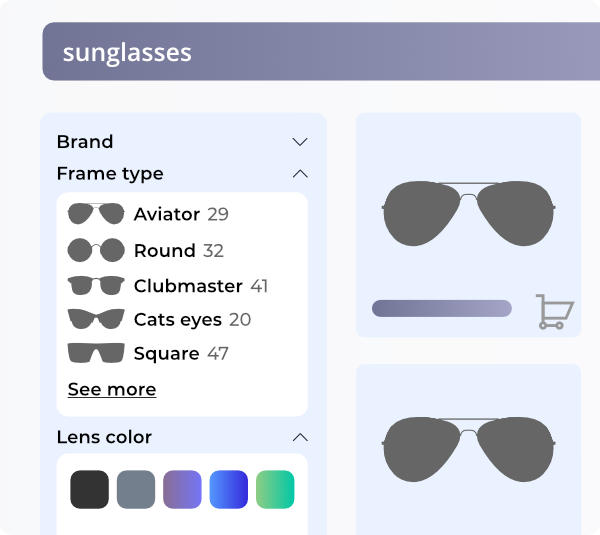The height and width of the screenshot is (535, 600).
Task: Collapse the Lens color section
Action: coord(299,437)
